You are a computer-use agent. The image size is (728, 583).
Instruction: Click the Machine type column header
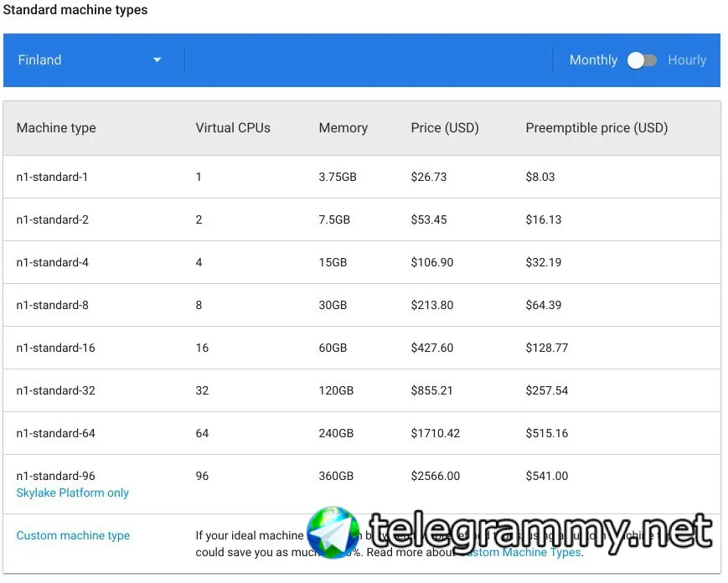pyautogui.click(x=56, y=127)
